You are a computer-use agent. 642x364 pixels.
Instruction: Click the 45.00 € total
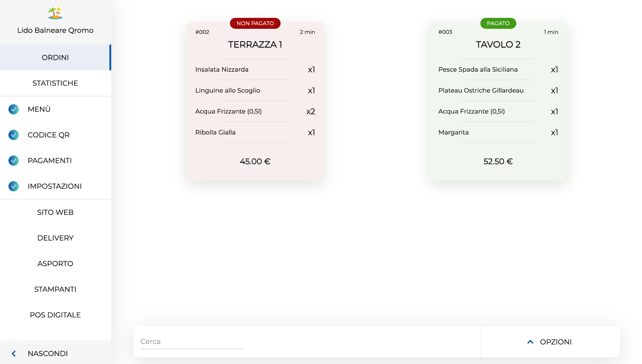coord(255,161)
